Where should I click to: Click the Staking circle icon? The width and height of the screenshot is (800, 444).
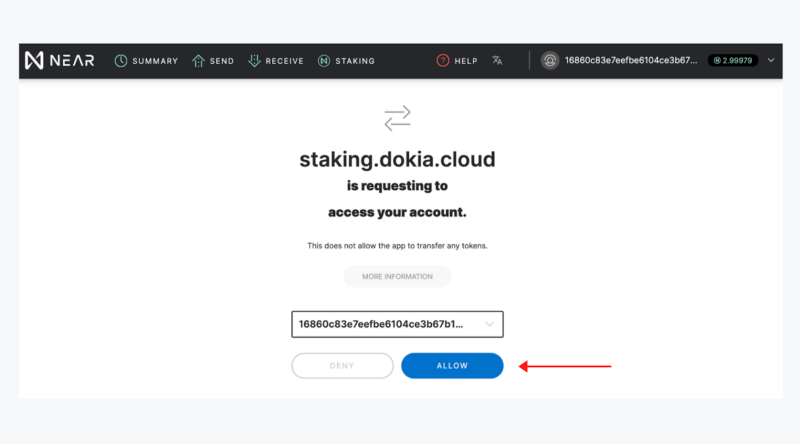coord(324,61)
